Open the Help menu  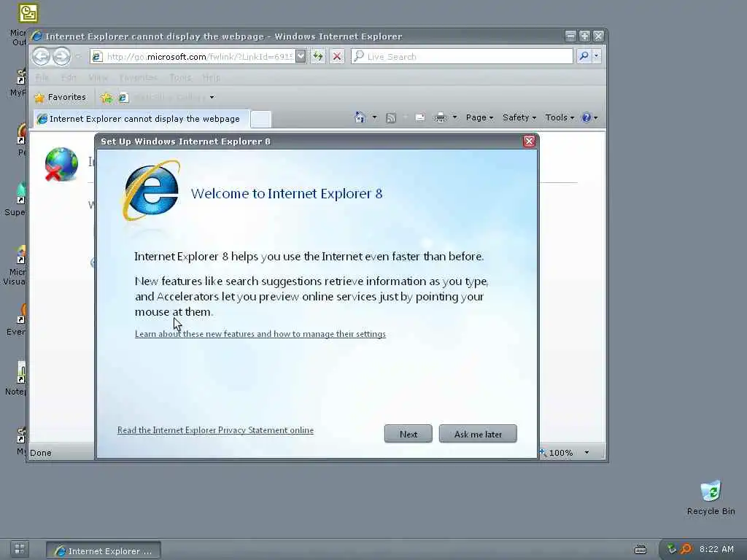pyautogui.click(x=211, y=77)
